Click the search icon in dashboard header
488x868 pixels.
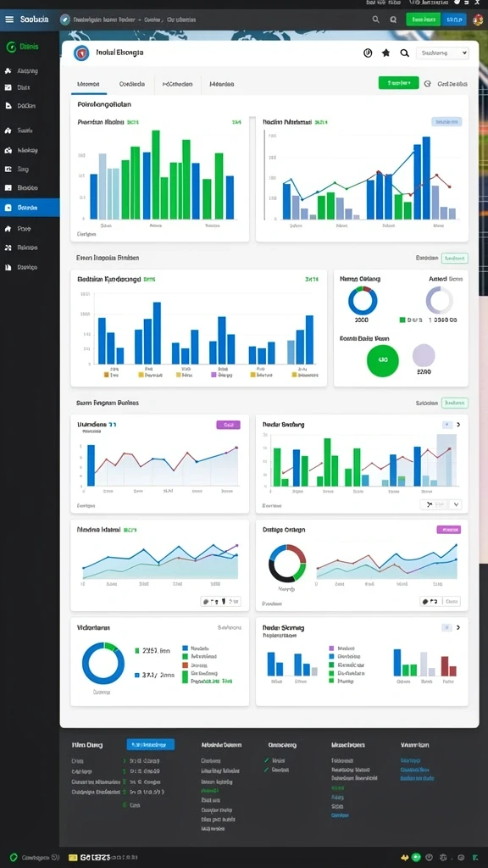click(x=404, y=53)
